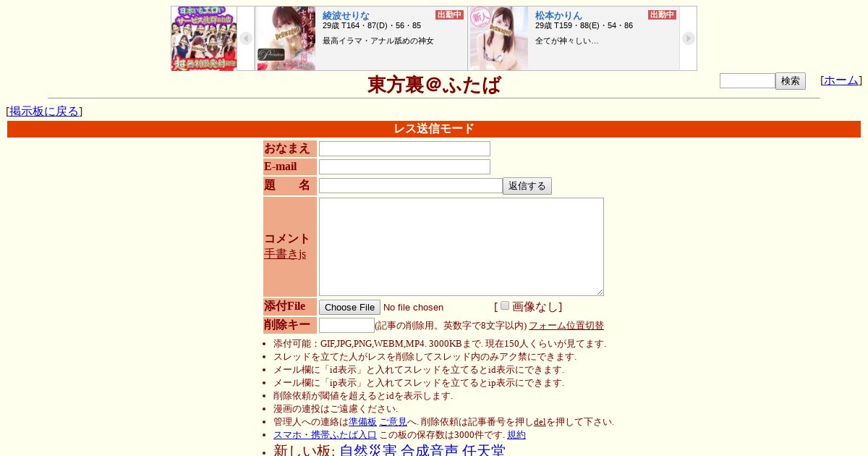Click the 最高イラマ・アナル舐めの神女 ad text
This screenshot has width=868, height=456.
(x=378, y=41)
